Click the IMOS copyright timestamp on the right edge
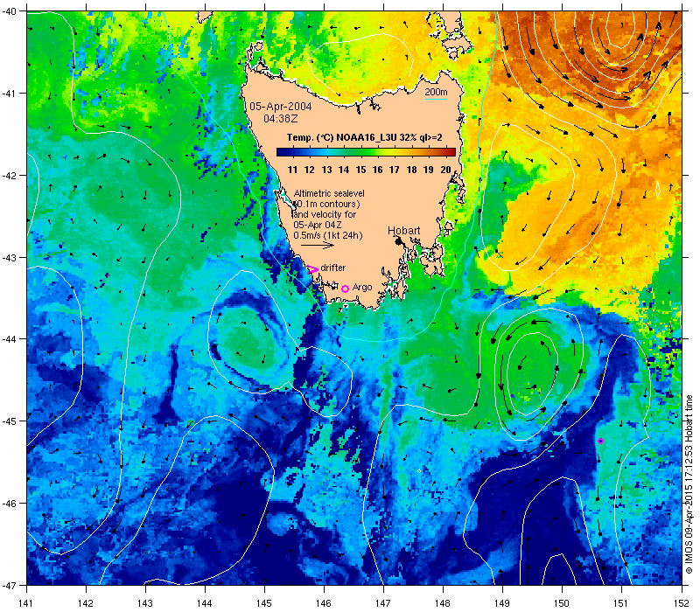Screen dimensions: 700x612 [689, 485]
